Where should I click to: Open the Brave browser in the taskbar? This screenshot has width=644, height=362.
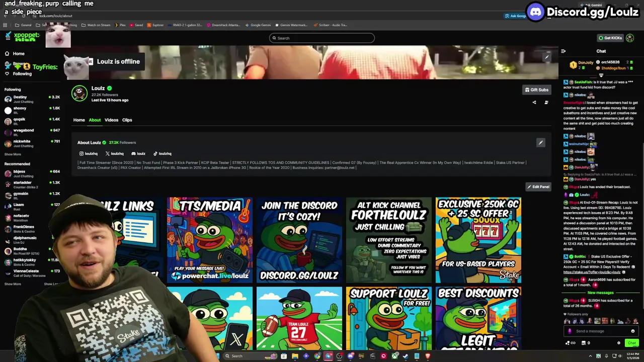coord(428,356)
